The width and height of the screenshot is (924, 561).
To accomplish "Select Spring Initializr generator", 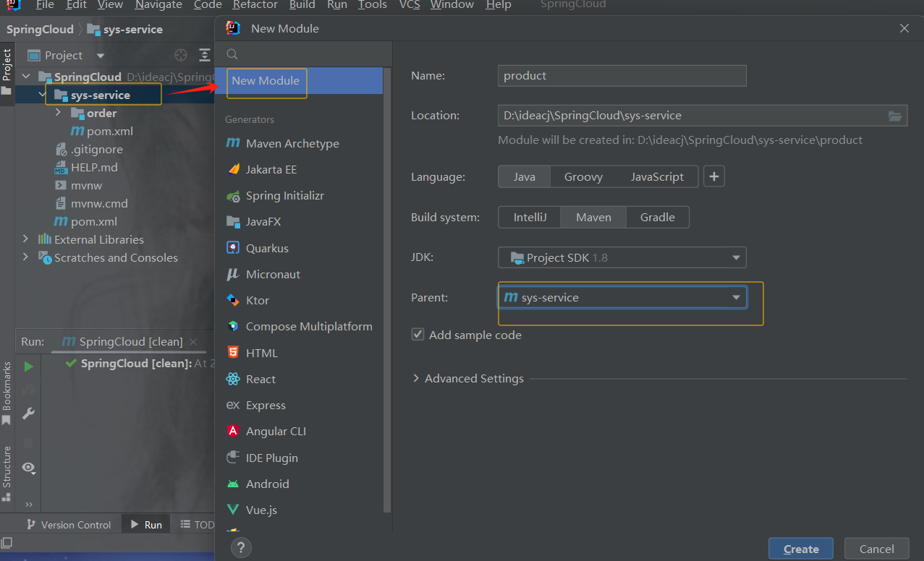I will 275,196.
